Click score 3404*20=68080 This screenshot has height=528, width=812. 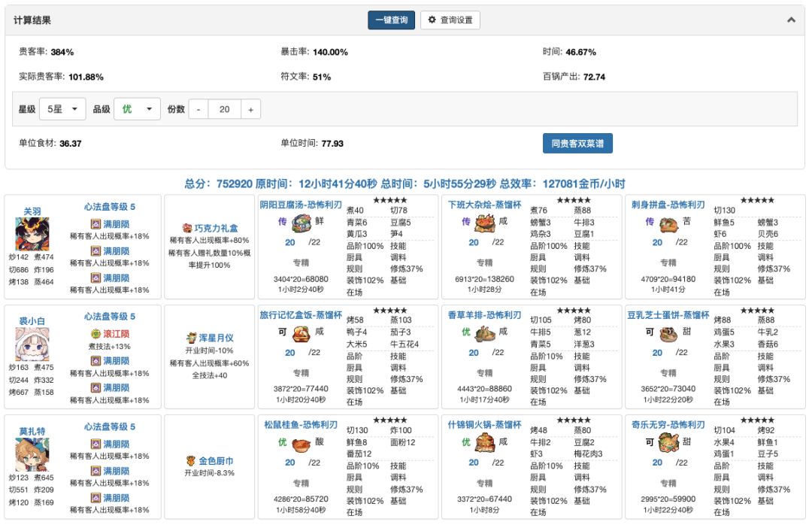[x=301, y=279]
